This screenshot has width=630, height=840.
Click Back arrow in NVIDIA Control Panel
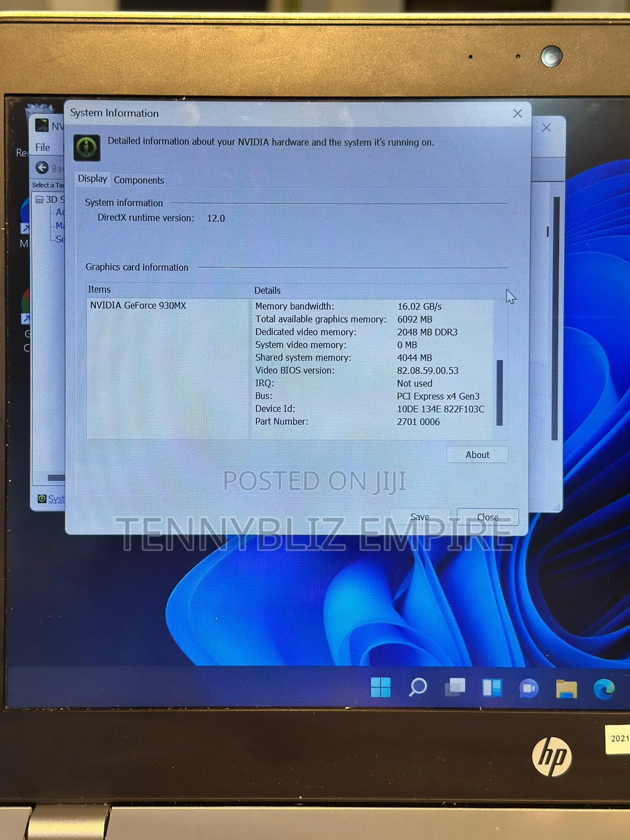pos(42,168)
